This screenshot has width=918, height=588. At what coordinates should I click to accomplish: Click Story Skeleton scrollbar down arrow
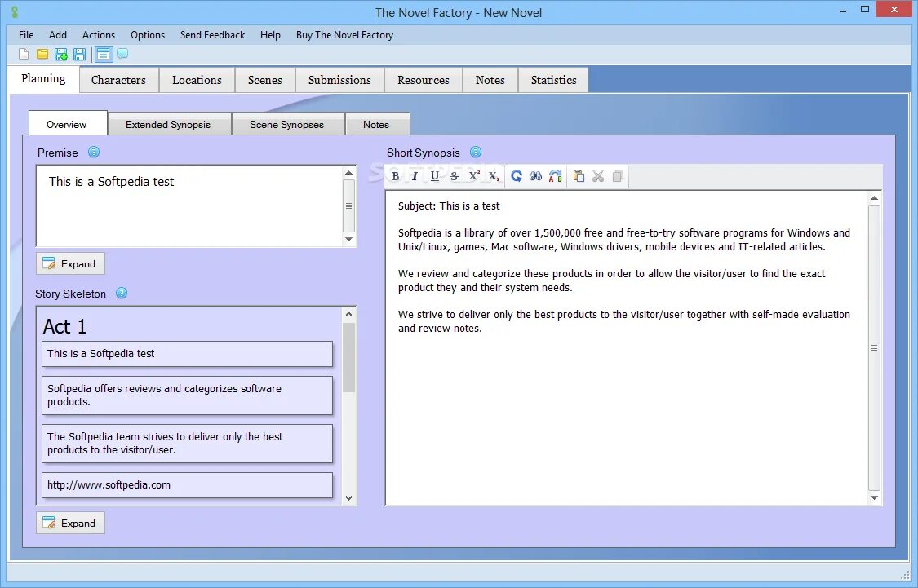coord(349,498)
